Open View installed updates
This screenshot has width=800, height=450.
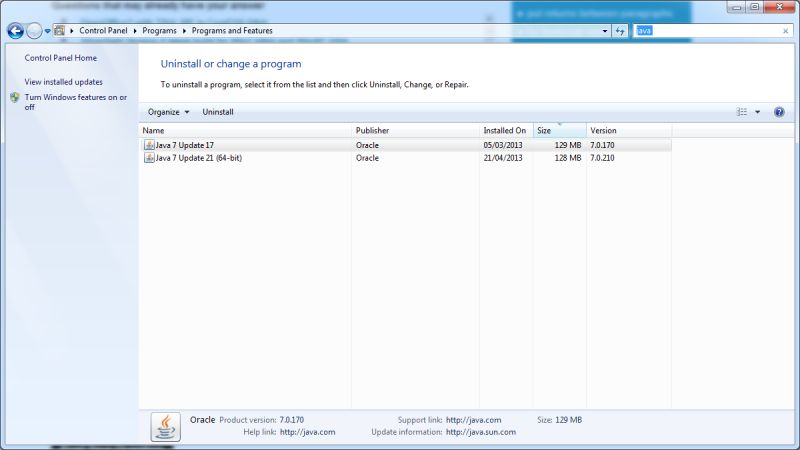coord(63,82)
